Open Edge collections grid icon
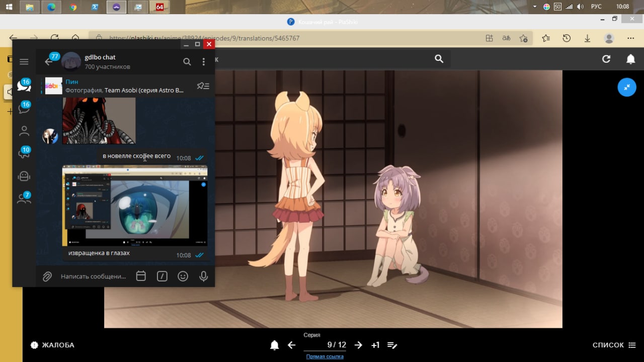This screenshot has height=362, width=644. point(489,38)
